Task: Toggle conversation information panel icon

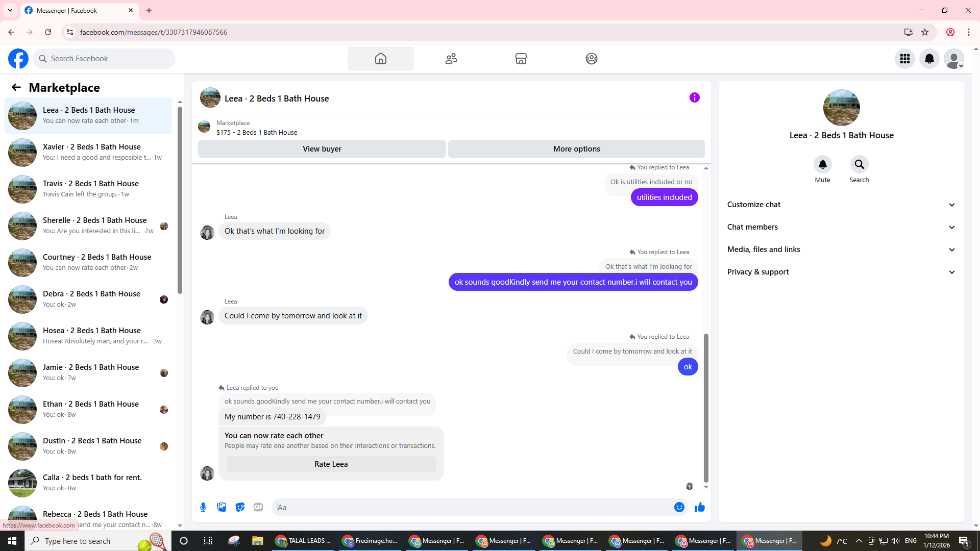Action: 694,97
